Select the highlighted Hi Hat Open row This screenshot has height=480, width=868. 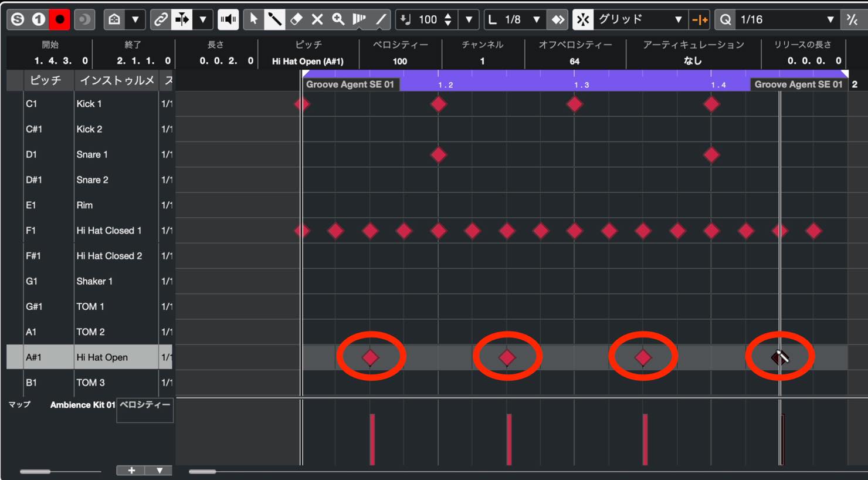pos(89,357)
